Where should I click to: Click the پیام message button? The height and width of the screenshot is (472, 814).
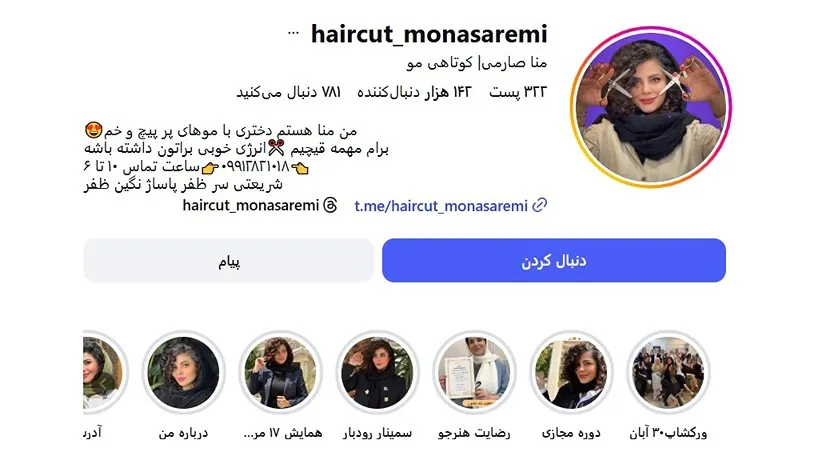tap(228, 260)
